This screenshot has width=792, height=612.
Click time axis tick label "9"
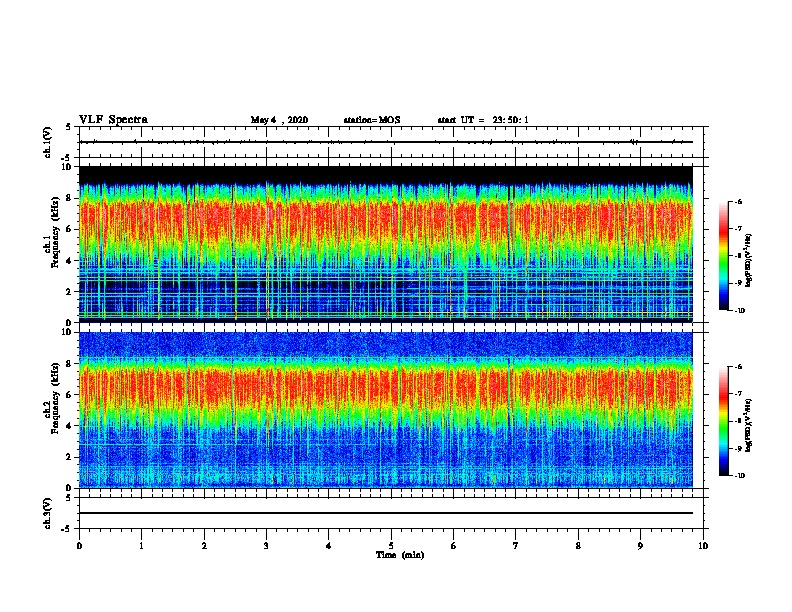click(x=640, y=546)
